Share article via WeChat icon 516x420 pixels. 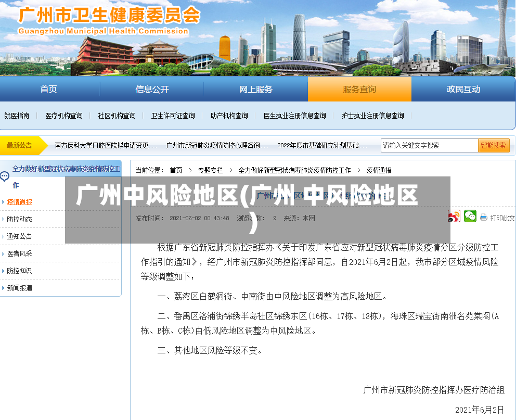pos(470,217)
